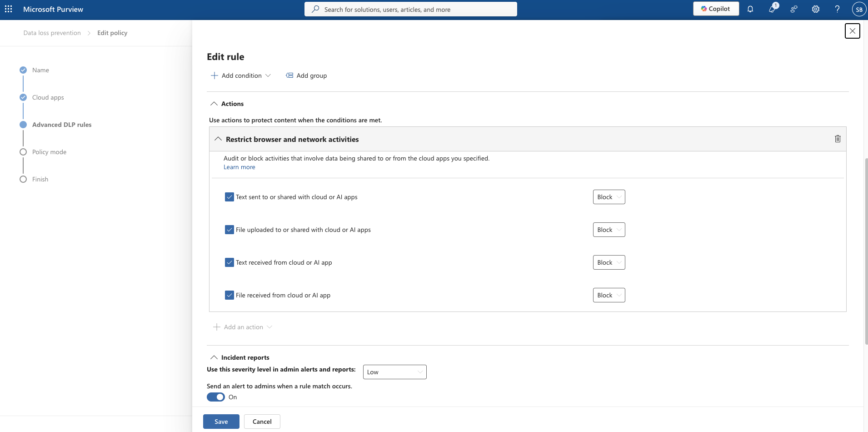
Task: Go to Policy mode step
Action: click(x=49, y=152)
